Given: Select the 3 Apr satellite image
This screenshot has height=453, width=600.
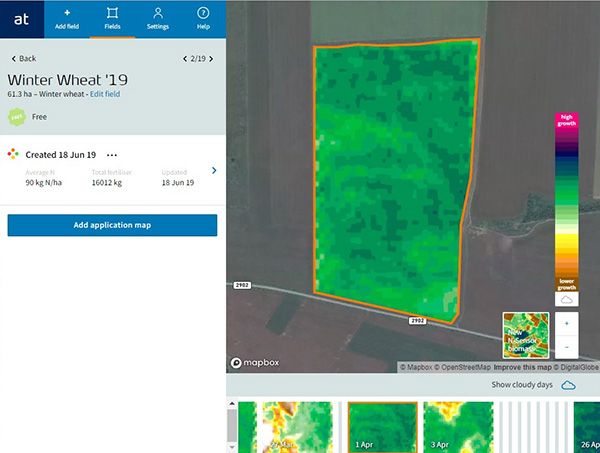Looking at the screenshot, I should 458,427.
